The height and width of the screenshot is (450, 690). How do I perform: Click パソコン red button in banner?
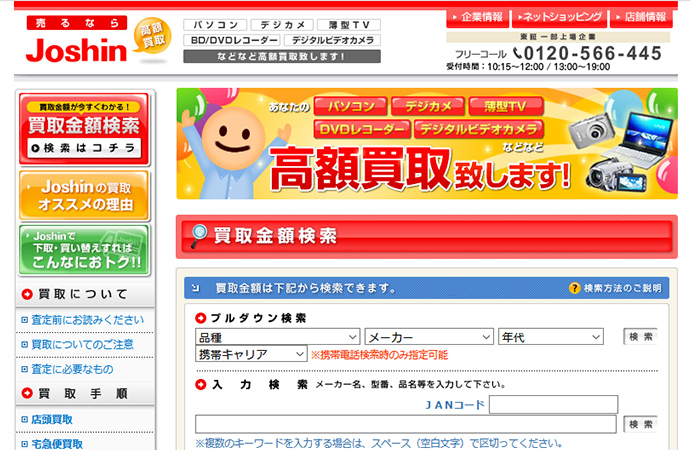pyautogui.click(x=351, y=106)
